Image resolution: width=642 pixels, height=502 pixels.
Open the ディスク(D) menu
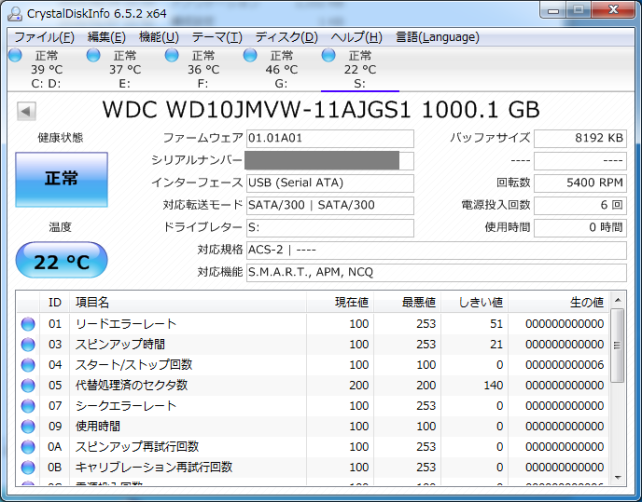286,37
